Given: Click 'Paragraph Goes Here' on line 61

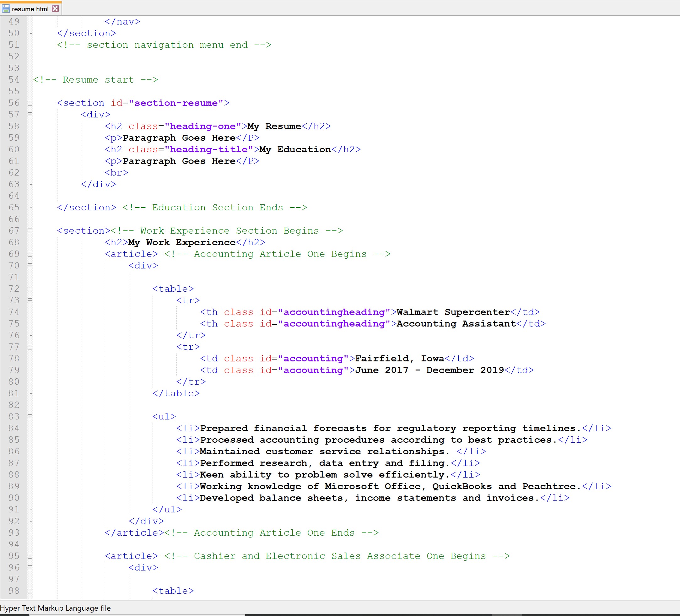Looking at the screenshot, I should 179,161.
